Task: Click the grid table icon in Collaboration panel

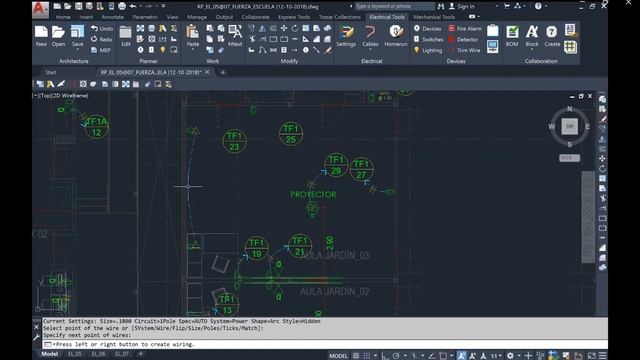Action: pyautogui.click(x=571, y=47)
